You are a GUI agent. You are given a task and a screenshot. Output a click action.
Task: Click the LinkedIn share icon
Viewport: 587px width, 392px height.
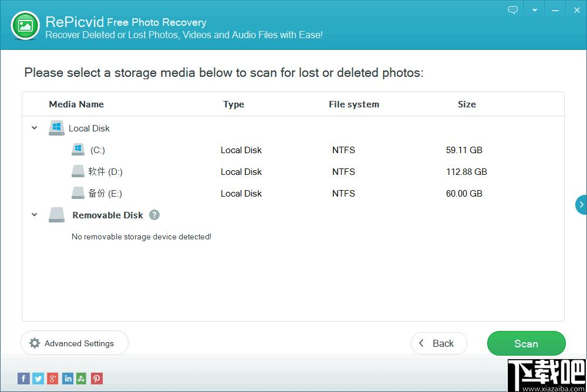68,379
